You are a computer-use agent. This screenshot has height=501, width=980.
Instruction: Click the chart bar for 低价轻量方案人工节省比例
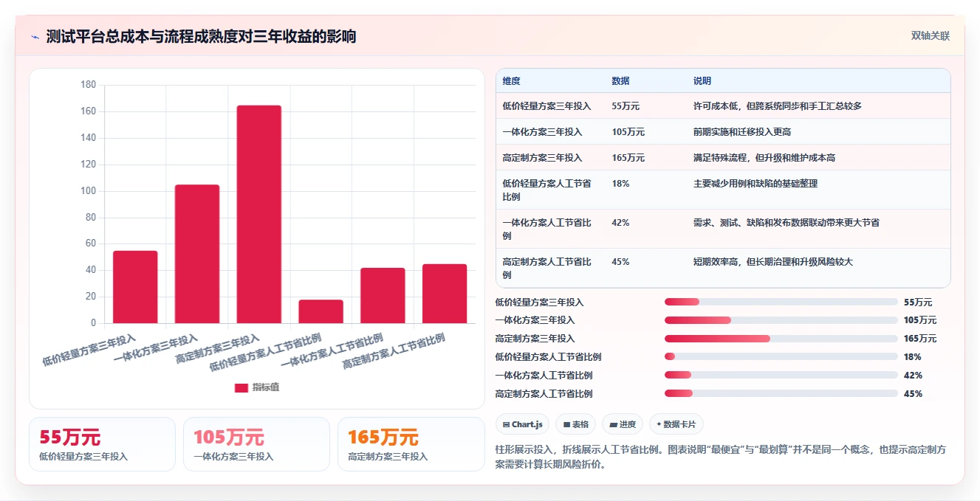coord(321,311)
